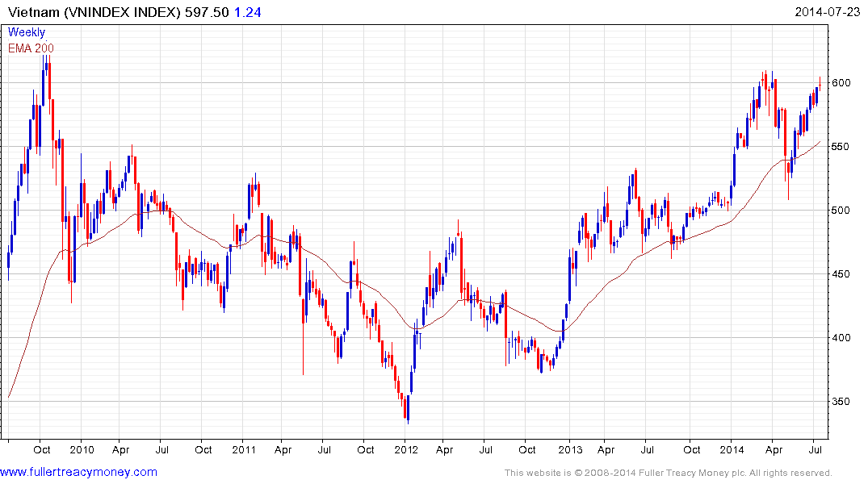The width and height of the screenshot is (868, 484).
Task: Click the 'Jul' label just before 2013's Oct
Action: (x=647, y=449)
